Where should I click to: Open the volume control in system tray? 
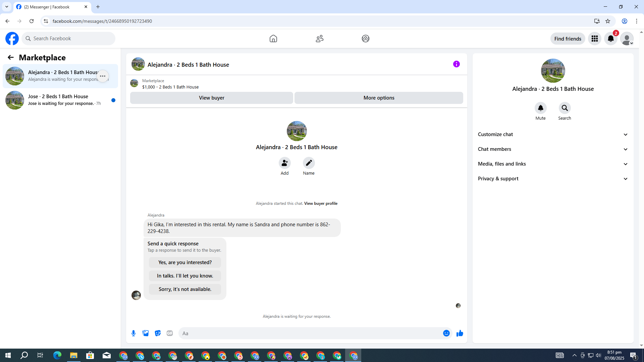coord(598,355)
